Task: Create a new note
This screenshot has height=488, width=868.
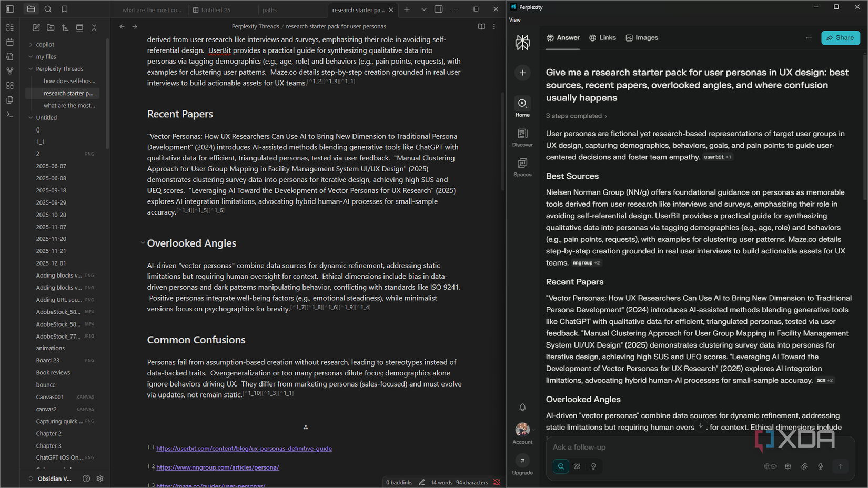Action: 36,27
